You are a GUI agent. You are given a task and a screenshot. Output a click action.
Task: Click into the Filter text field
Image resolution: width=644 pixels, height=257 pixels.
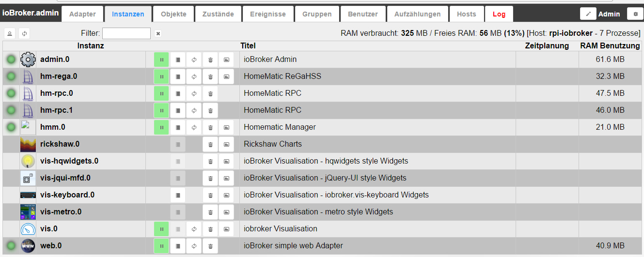point(126,33)
